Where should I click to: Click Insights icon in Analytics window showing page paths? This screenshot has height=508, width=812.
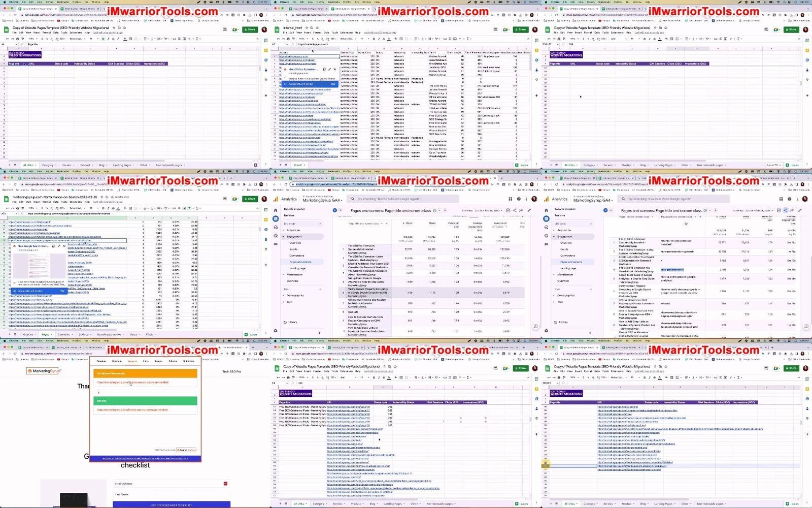coord(792,210)
